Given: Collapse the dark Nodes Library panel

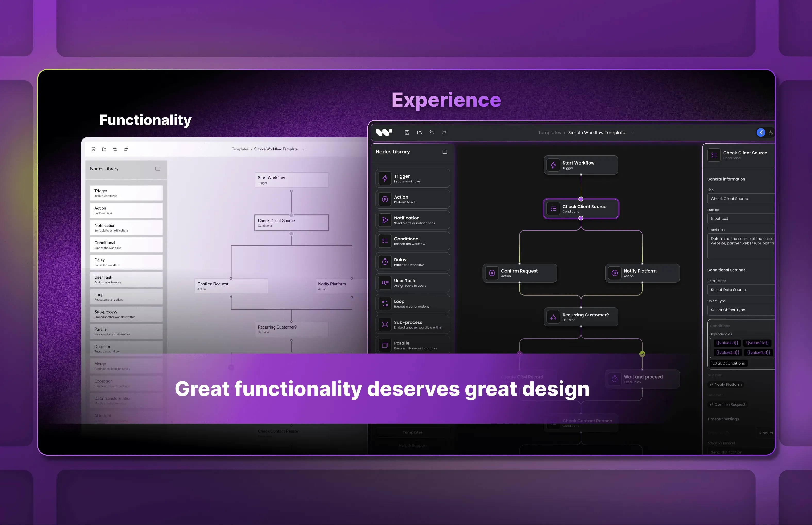Looking at the screenshot, I should pos(445,152).
